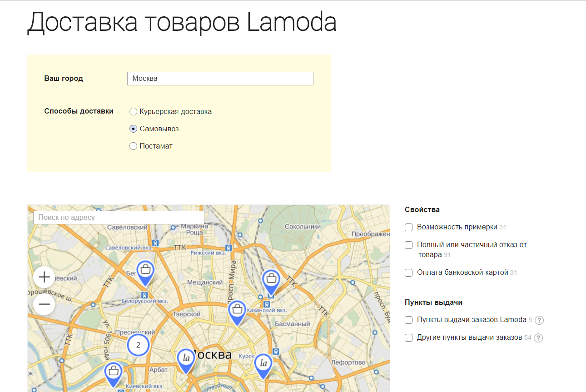Show help for Пункты выдачи заказов Lamoda
Image resolution: width=586 pixels, height=392 pixels.
tap(539, 320)
